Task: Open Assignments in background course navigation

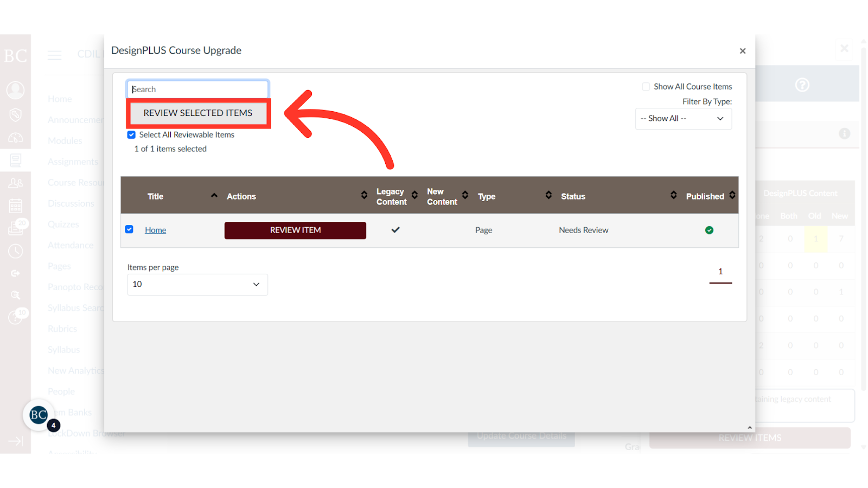Action: click(x=73, y=162)
